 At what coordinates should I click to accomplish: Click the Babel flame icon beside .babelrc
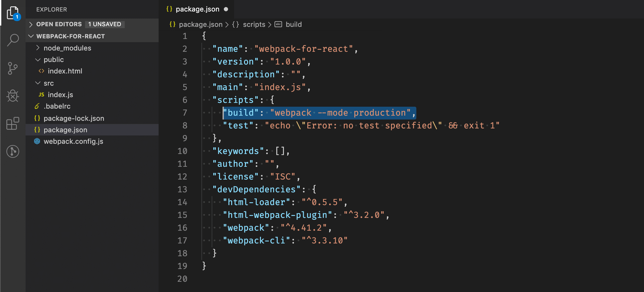click(x=37, y=106)
